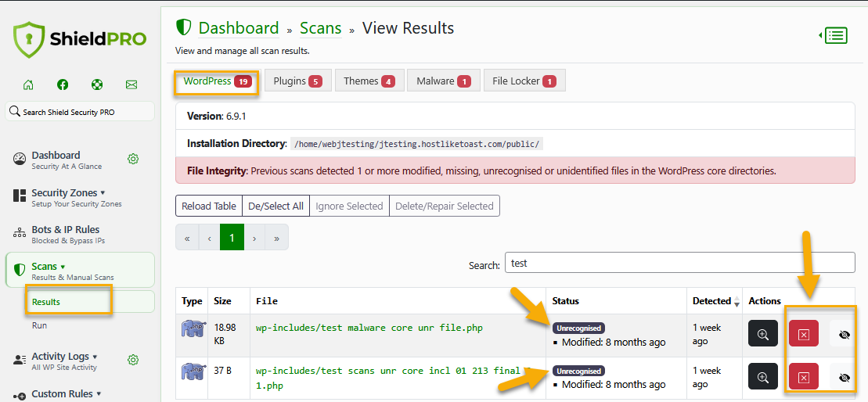Click the Dashboard gauge icon in sidebar

[20, 160]
